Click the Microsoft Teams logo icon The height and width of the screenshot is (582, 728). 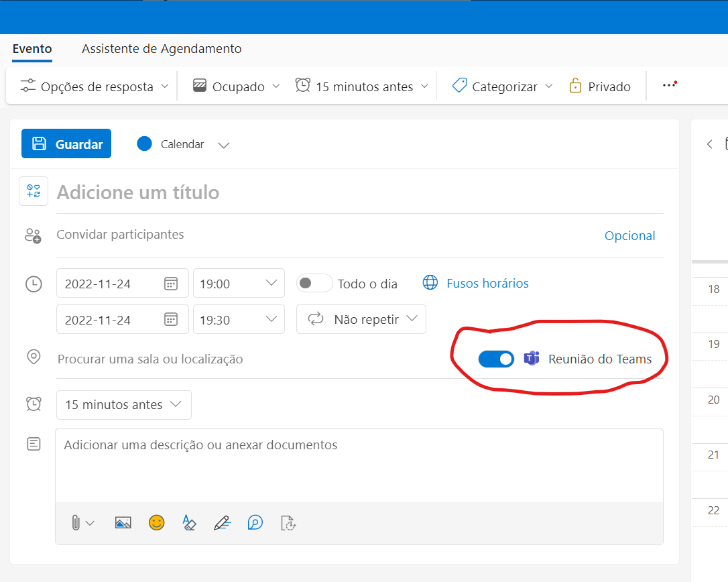532,358
